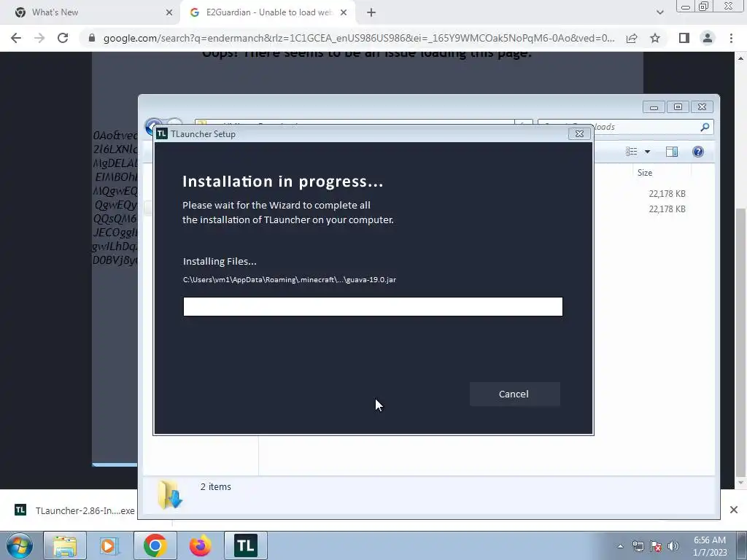747x560 pixels.
Task: Share this page icon in address bar
Action: coord(632,38)
